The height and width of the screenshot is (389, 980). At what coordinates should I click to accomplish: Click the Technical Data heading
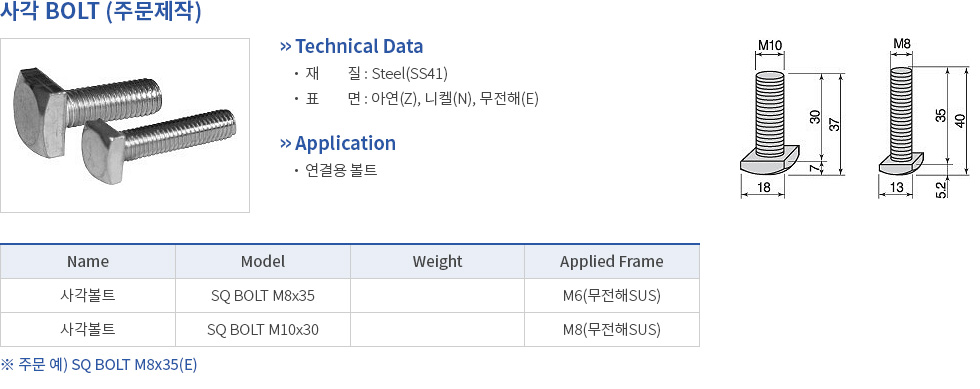pyautogui.click(x=359, y=46)
